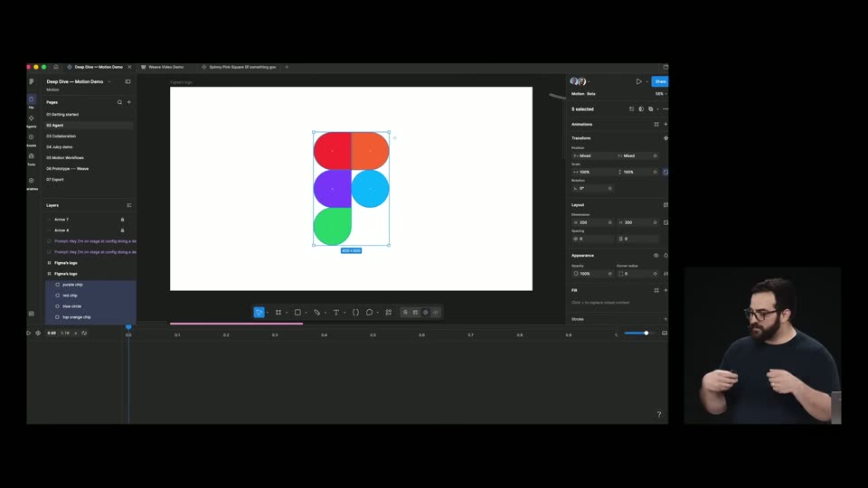The height and width of the screenshot is (488, 868).
Task: Select the Move tool in the bottom toolbar
Action: (x=259, y=313)
